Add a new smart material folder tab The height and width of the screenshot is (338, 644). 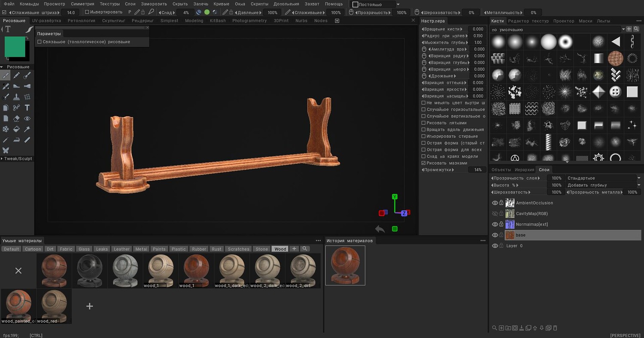294,249
